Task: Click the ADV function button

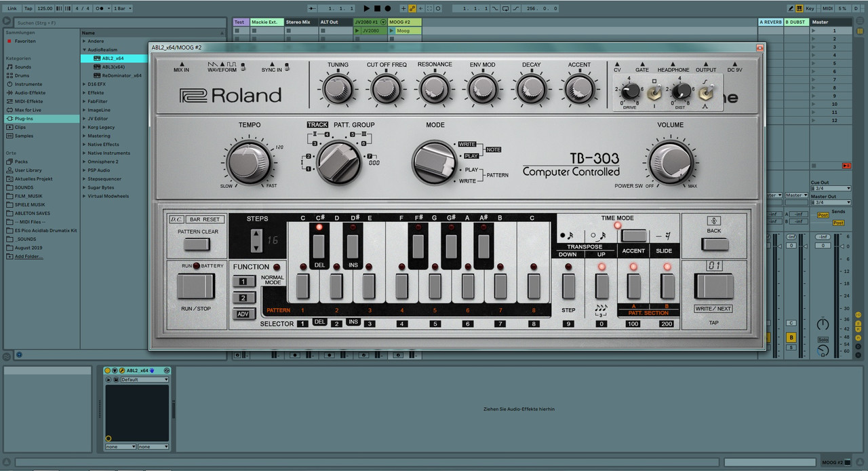Action: pos(243,314)
